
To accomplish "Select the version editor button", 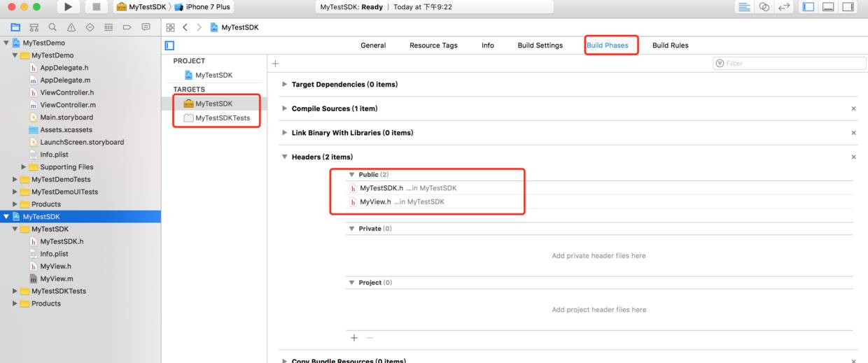I will (x=784, y=7).
